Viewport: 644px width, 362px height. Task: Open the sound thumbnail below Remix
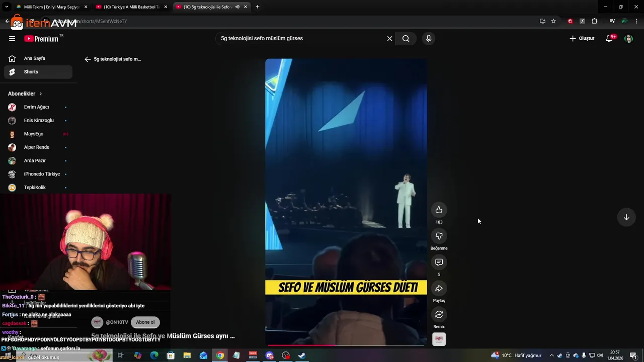point(439,339)
